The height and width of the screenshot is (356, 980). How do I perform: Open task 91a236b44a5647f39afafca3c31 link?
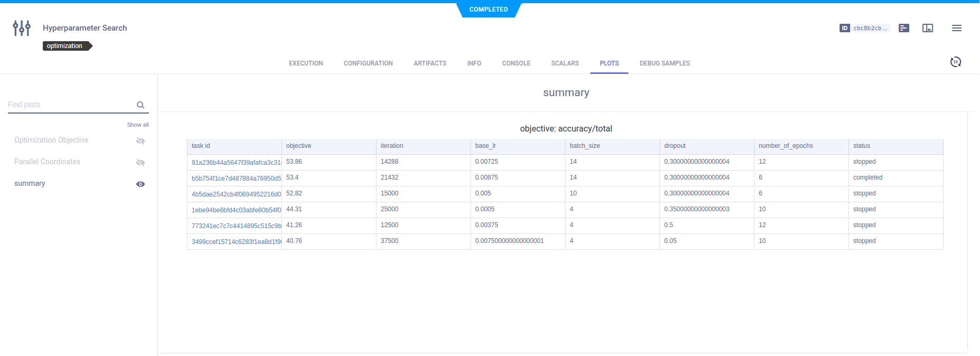tap(236, 163)
